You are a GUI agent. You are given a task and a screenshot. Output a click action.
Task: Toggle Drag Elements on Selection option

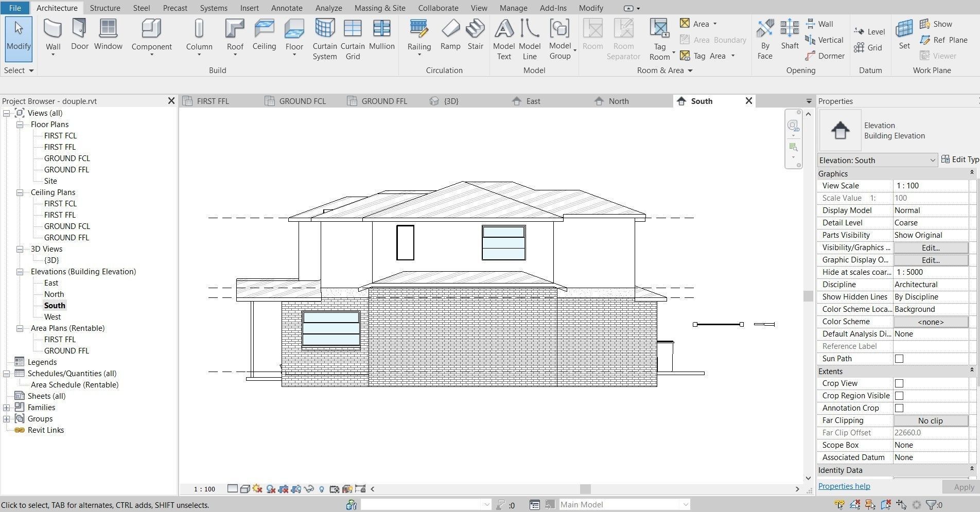pyautogui.click(x=901, y=505)
